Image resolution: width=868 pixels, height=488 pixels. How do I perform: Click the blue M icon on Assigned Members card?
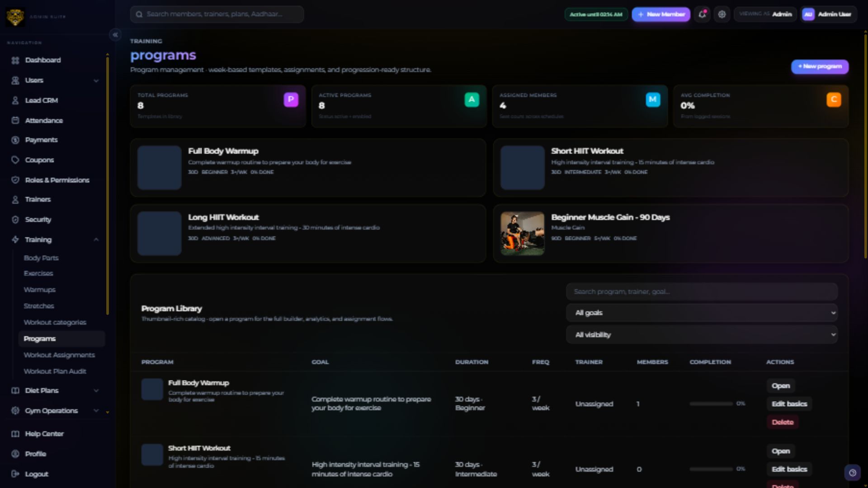pos(653,99)
